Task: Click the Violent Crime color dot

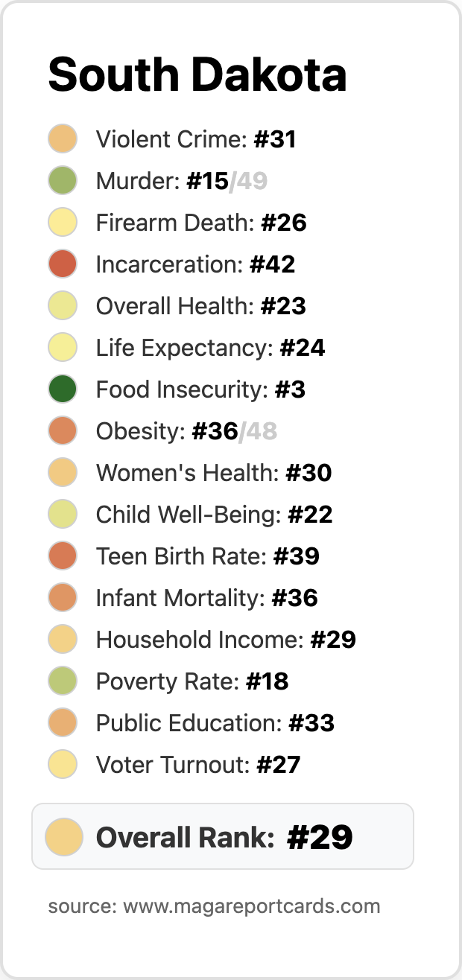Action: coord(63,139)
